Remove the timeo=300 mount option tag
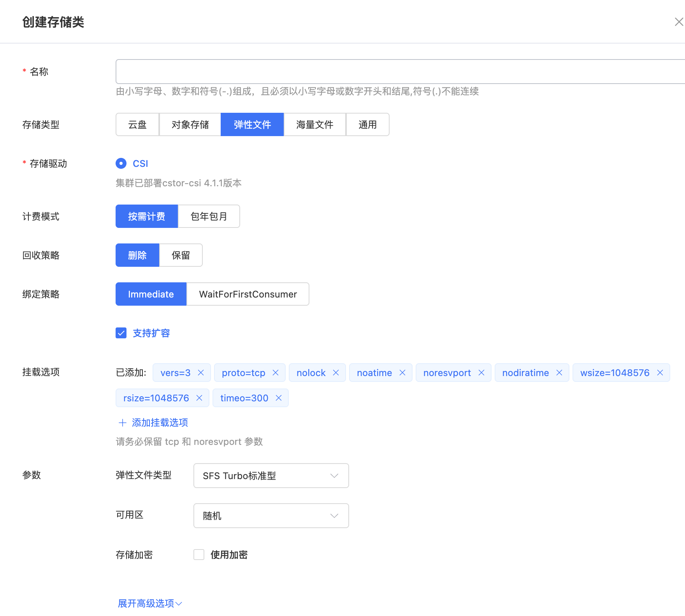 click(x=279, y=398)
